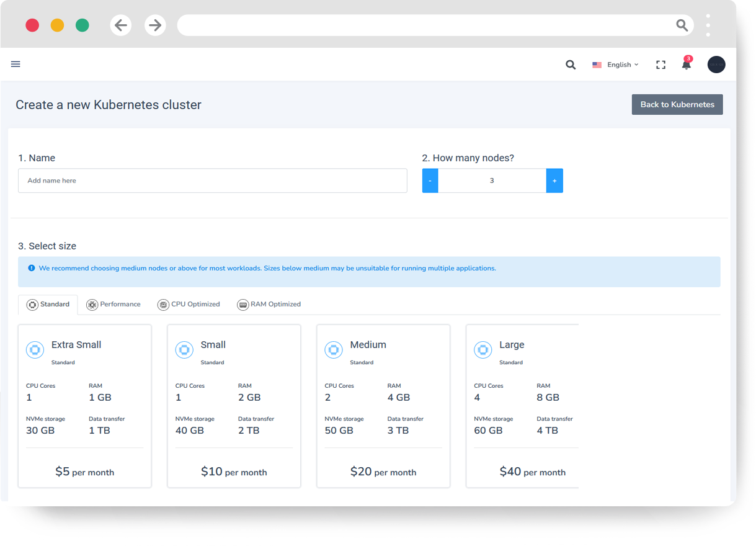Click the Extra Small plan circular icon
This screenshot has width=756, height=546.
(35, 350)
